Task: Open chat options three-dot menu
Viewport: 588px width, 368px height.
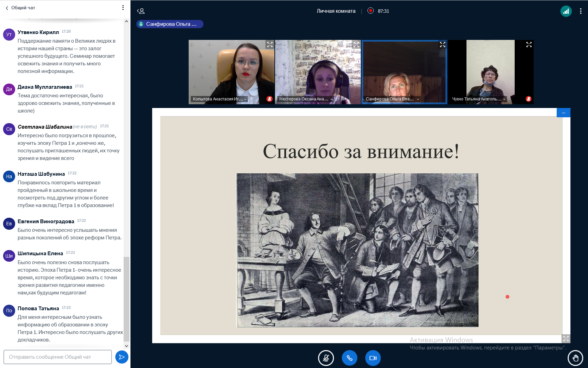Action: point(123,8)
